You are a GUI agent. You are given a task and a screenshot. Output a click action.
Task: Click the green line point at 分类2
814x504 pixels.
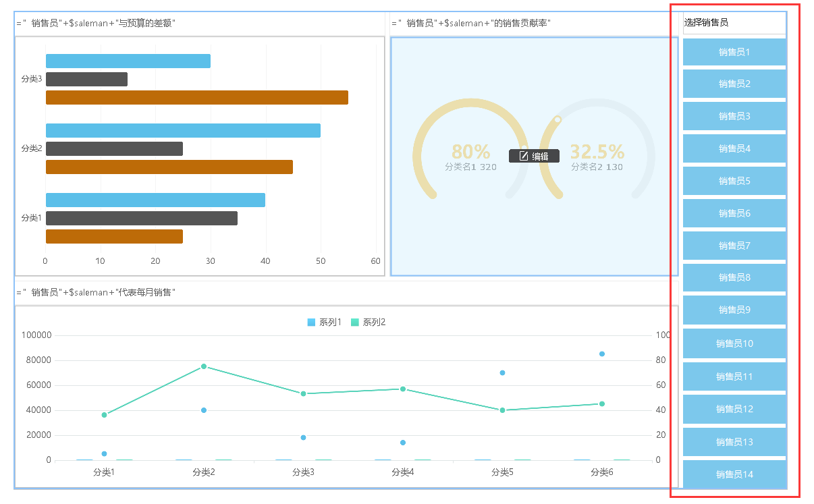tap(204, 366)
